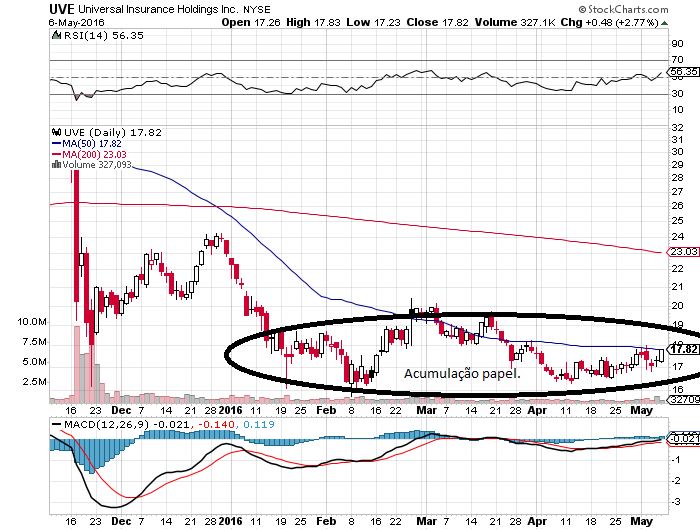Click the Mar label beneath the MACD panel
The width and height of the screenshot is (700, 530).
pyautogui.click(x=426, y=521)
